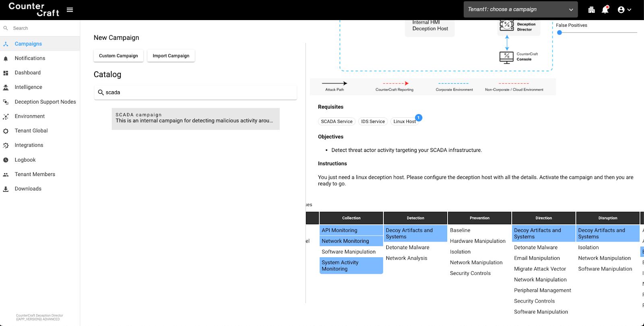The width and height of the screenshot is (644, 326).
Task: Click the Deception Director icon in diagram
Action: 506,26
